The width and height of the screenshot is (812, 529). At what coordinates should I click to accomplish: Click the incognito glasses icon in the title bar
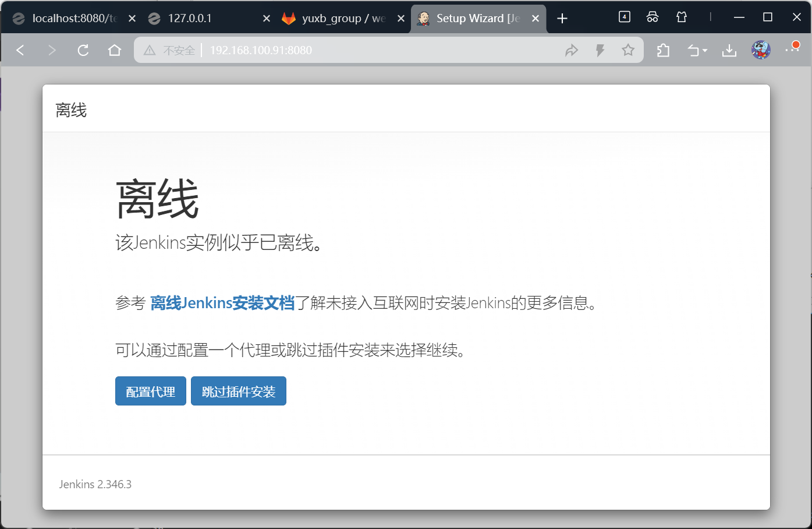(x=653, y=17)
